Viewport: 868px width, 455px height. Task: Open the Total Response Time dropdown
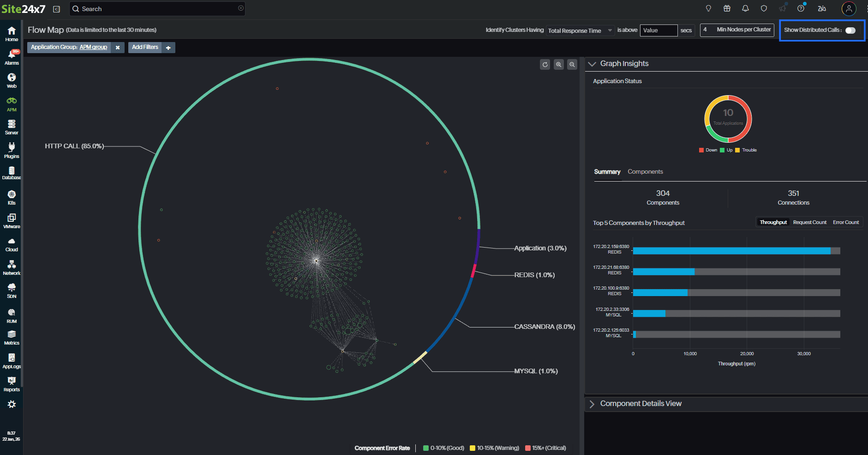click(x=580, y=30)
